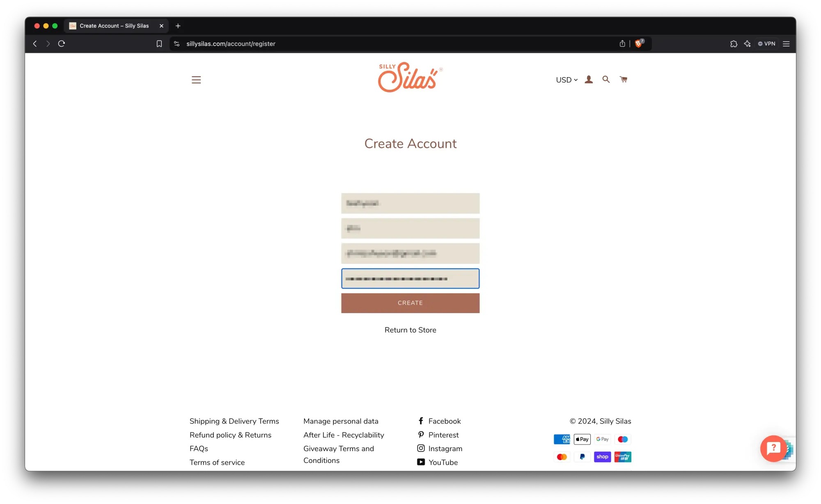
Task: Navigate to the FAQs page
Action: [199, 448]
